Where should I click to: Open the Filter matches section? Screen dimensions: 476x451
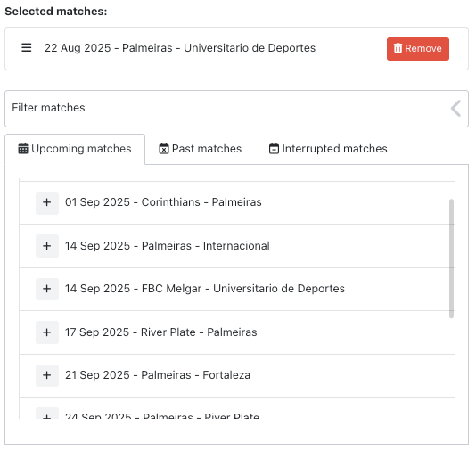(x=236, y=109)
